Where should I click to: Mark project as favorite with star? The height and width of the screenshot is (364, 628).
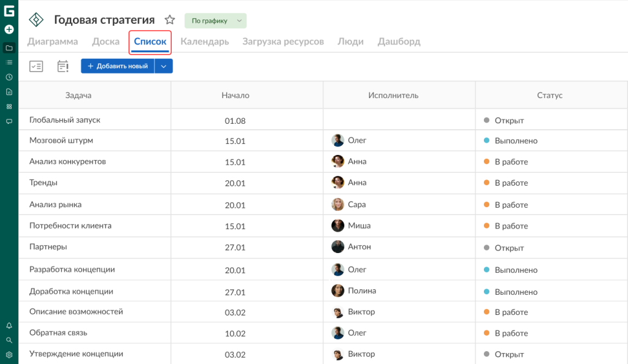pyautogui.click(x=170, y=20)
